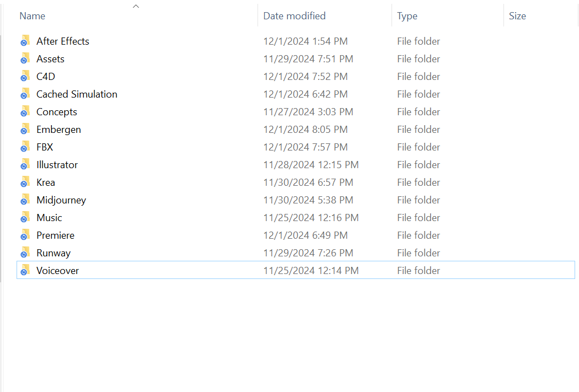Click the Runway folder icon
Image resolution: width=579 pixels, height=392 pixels.
coord(25,253)
